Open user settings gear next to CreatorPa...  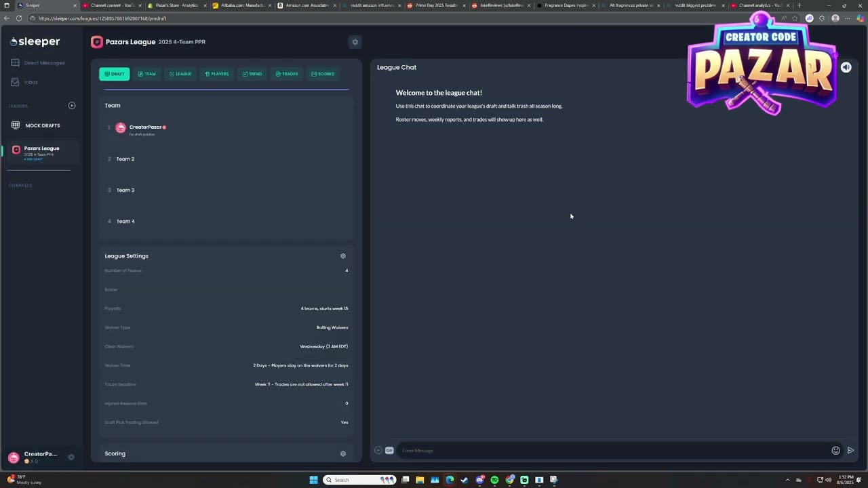[x=71, y=457]
